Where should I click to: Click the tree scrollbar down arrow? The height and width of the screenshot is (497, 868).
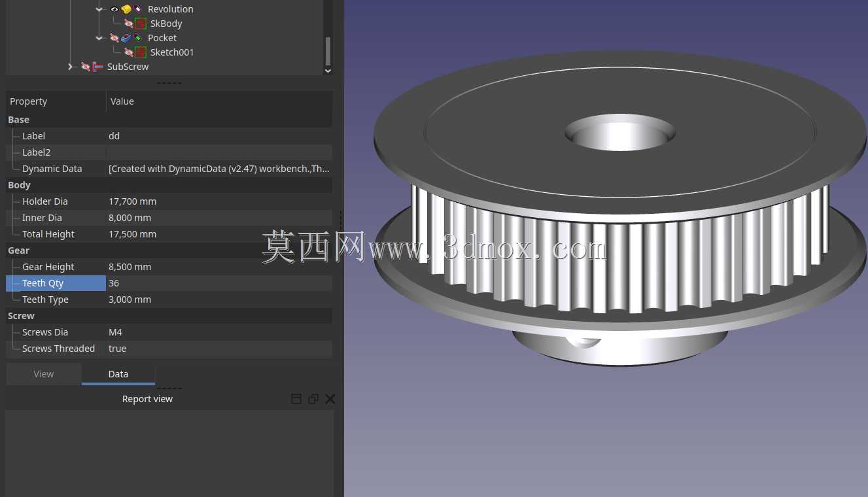328,70
